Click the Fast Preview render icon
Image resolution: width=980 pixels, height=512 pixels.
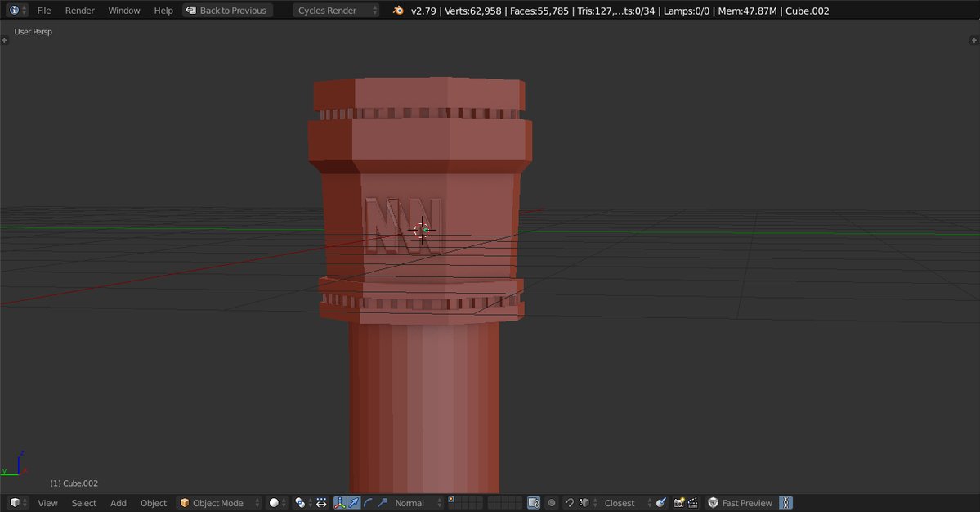coord(713,503)
